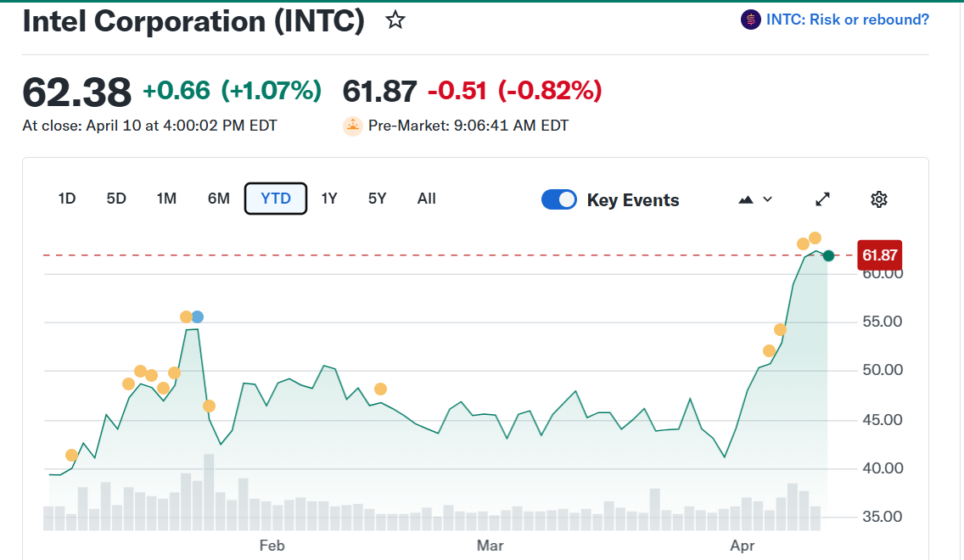This screenshot has width=964, height=560.
Task: Select the 1D time range
Action: click(67, 199)
